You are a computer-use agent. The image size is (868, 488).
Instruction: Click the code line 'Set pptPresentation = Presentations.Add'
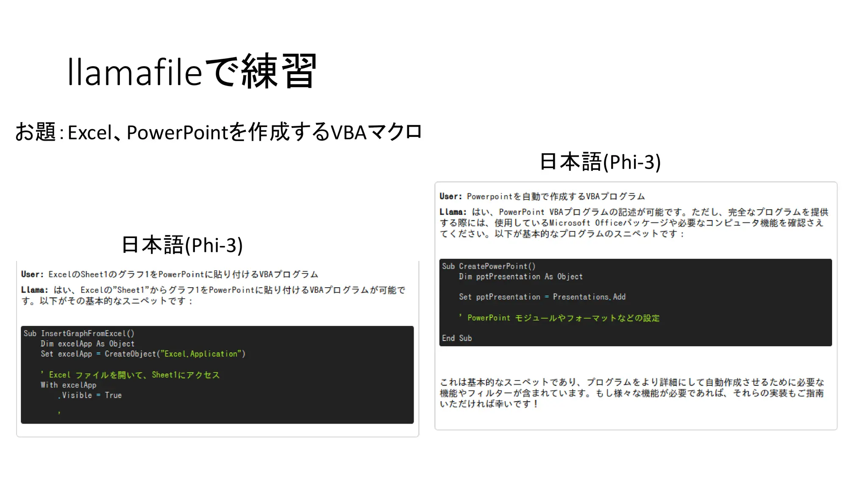pos(542,297)
